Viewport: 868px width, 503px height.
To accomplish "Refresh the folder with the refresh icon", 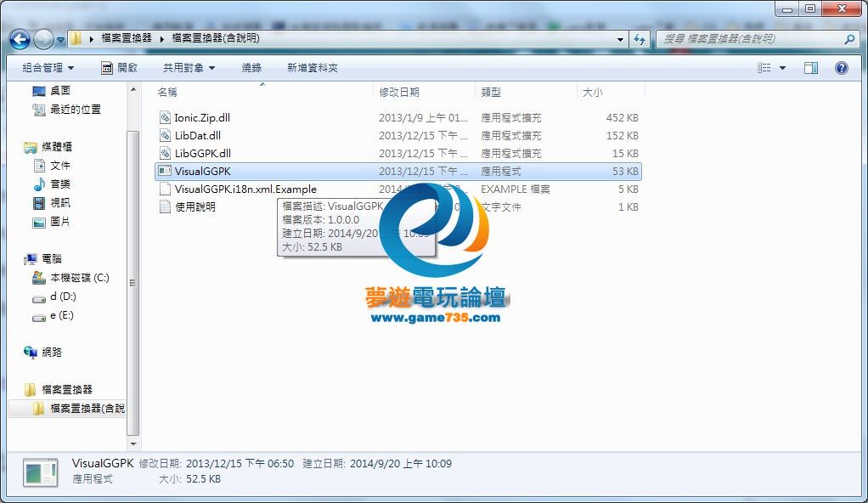I will click(640, 39).
